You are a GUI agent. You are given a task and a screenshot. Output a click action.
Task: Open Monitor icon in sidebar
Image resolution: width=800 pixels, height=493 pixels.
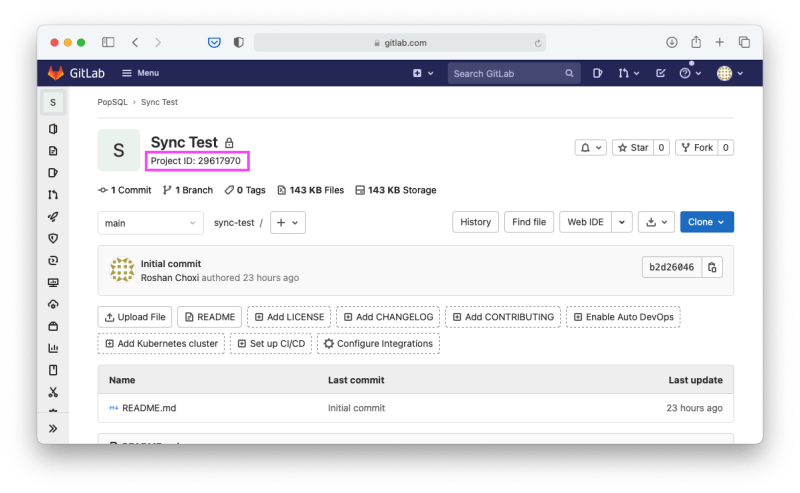tap(53, 282)
